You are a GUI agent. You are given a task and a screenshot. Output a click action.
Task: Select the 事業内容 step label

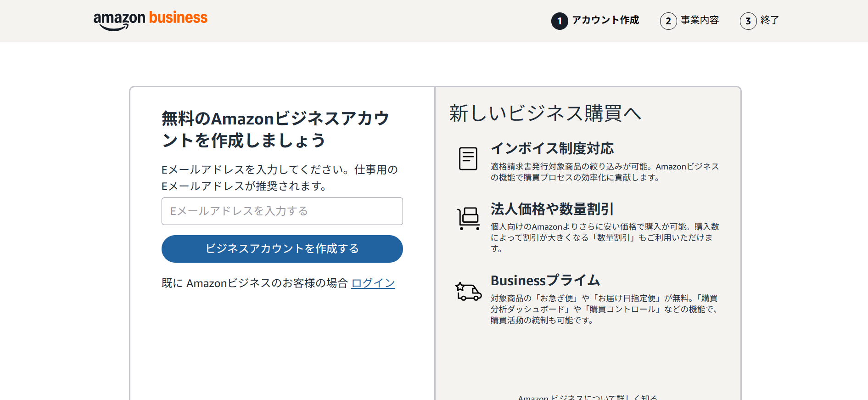(700, 20)
